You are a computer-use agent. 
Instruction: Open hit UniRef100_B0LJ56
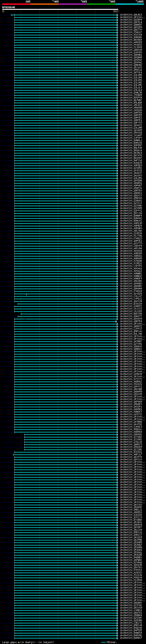pos(131,334)
